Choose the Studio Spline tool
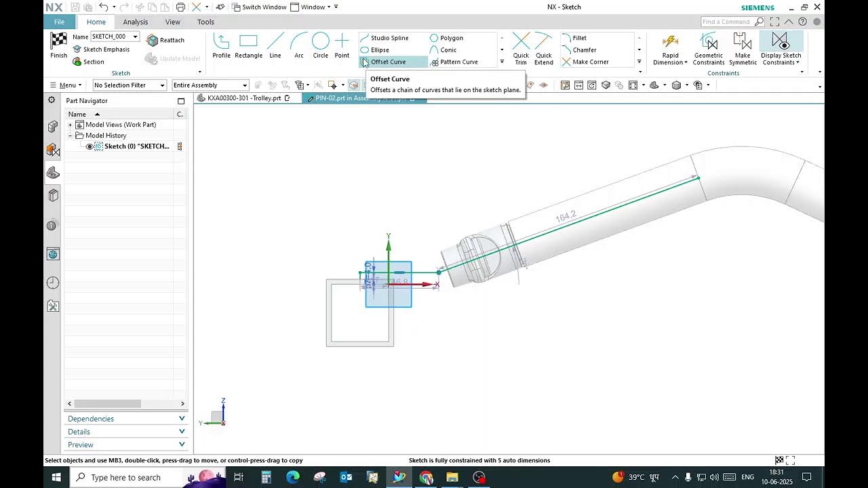Viewport: 868px width, 488px height. [384, 38]
